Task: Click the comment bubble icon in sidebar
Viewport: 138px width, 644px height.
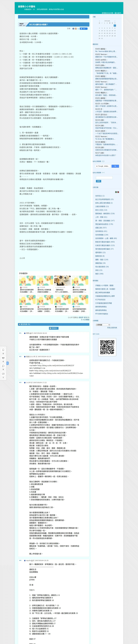Action: pyautogui.click(x=3, y=366)
